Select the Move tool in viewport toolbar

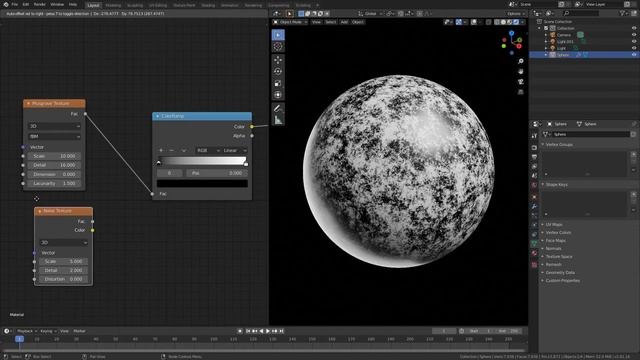(278, 60)
